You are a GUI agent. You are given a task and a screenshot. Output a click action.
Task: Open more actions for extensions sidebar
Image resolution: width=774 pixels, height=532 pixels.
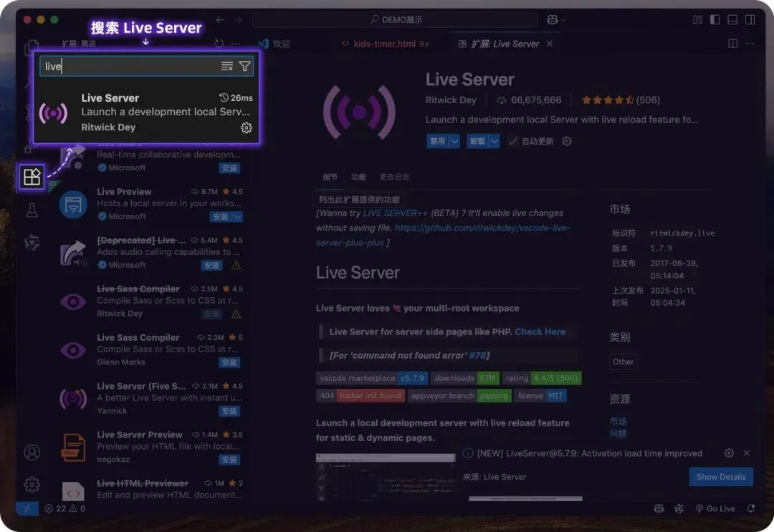click(236, 44)
